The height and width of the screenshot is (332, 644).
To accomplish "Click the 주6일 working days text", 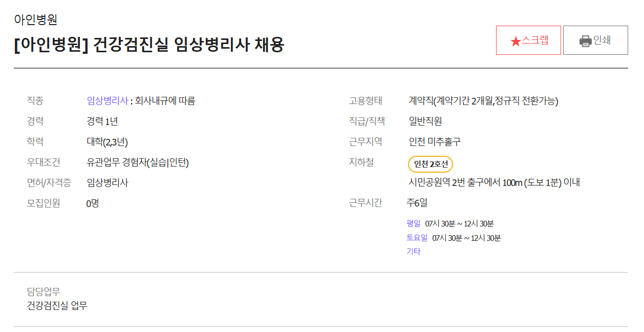I will click(417, 203).
